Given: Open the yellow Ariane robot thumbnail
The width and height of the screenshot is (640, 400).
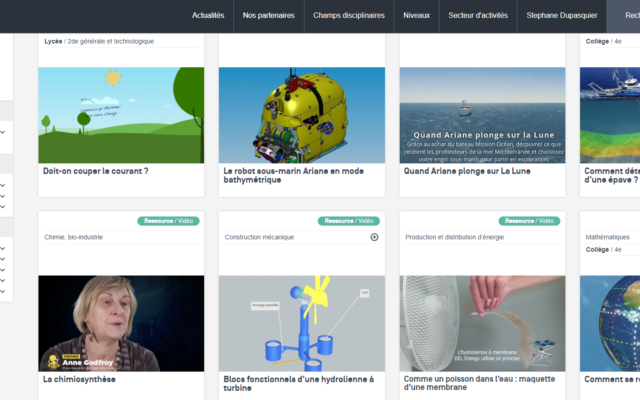Looking at the screenshot, I should click(x=302, y=115).
